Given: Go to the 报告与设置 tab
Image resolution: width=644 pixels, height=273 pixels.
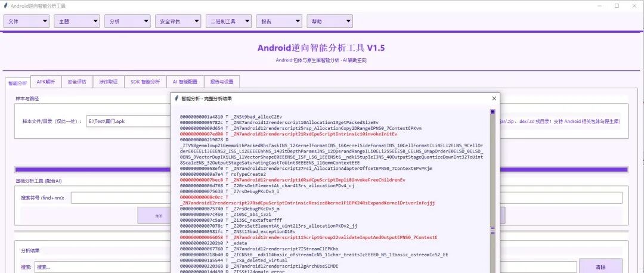Looking at the screenshot, I should 222,82.
